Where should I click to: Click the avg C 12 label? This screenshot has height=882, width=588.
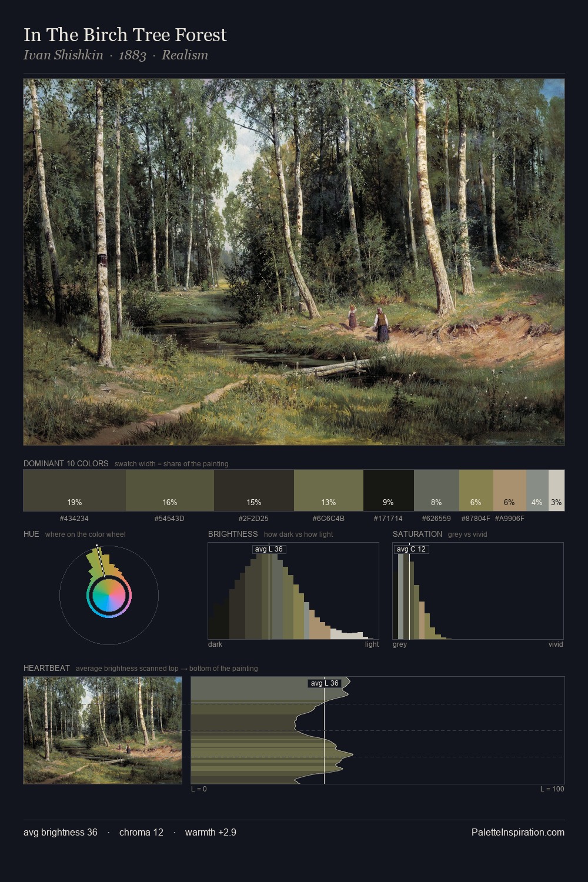[x=412, y=549]
